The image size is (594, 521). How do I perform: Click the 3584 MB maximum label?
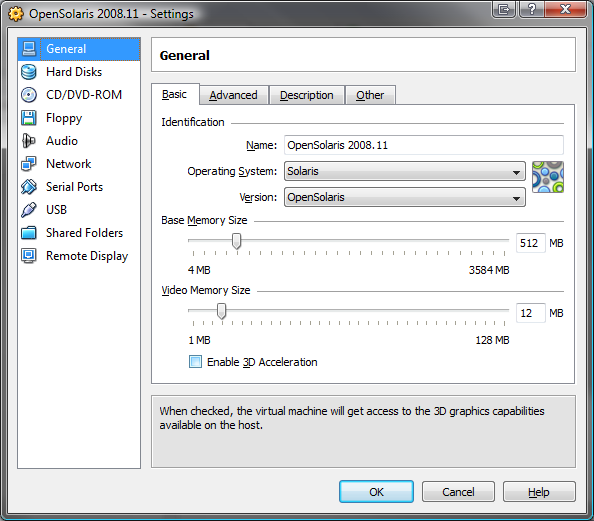(489, 270)
